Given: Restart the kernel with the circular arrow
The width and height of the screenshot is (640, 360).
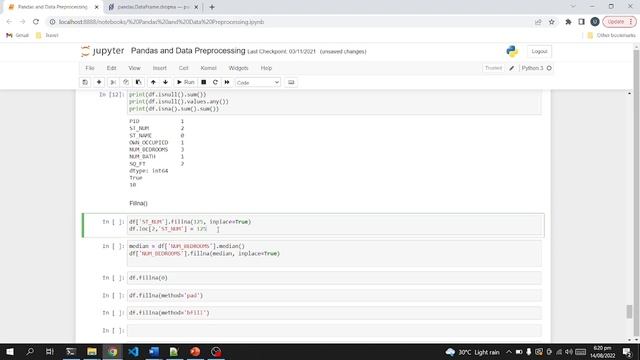Looking at the screenshot, I should pyautogui.click(x=215, y=82).
